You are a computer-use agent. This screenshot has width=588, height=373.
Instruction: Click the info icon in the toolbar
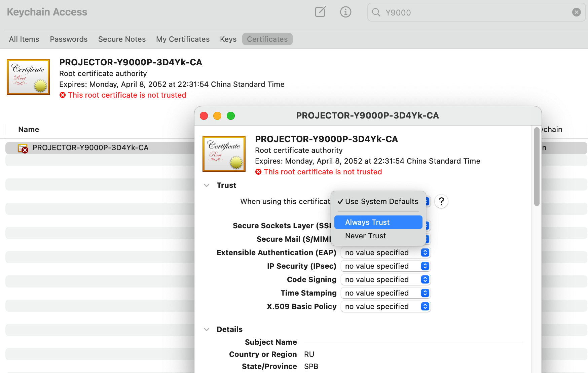point(345,12)
